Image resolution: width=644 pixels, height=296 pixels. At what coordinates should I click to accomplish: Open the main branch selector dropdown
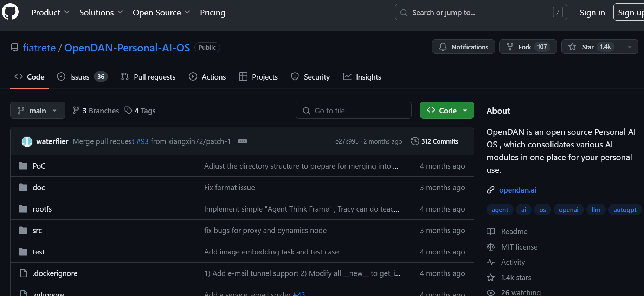click(x=38, y=110)
